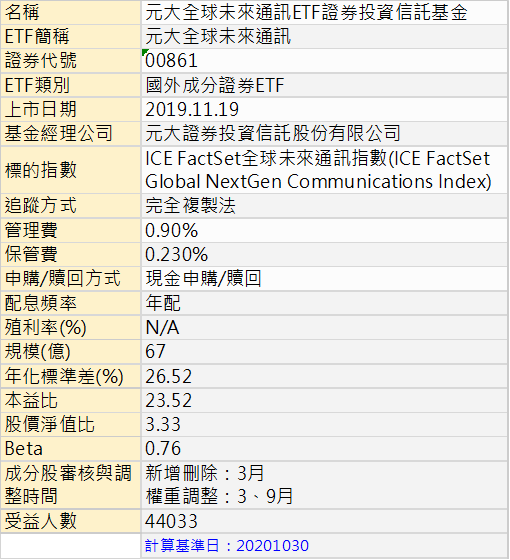Select the Beta value 0.76
The height and width of the screenshot is (560, 510).
tap(163, 449)
